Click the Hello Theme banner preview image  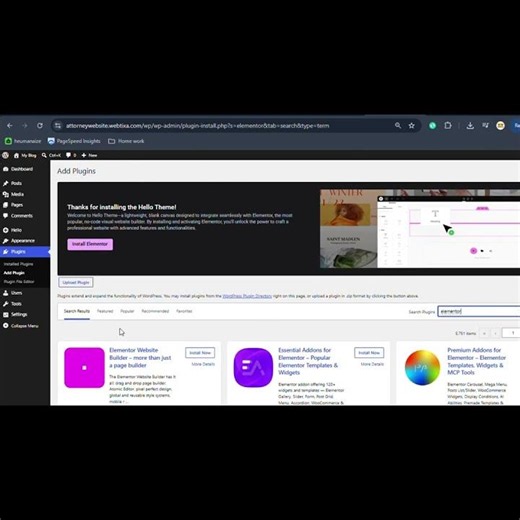(x=420, y=229)
